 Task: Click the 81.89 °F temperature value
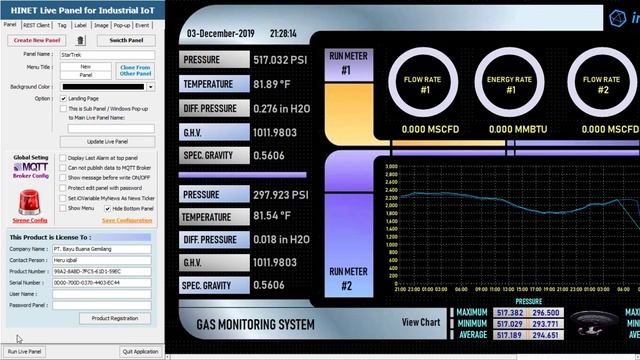point(272,84)
